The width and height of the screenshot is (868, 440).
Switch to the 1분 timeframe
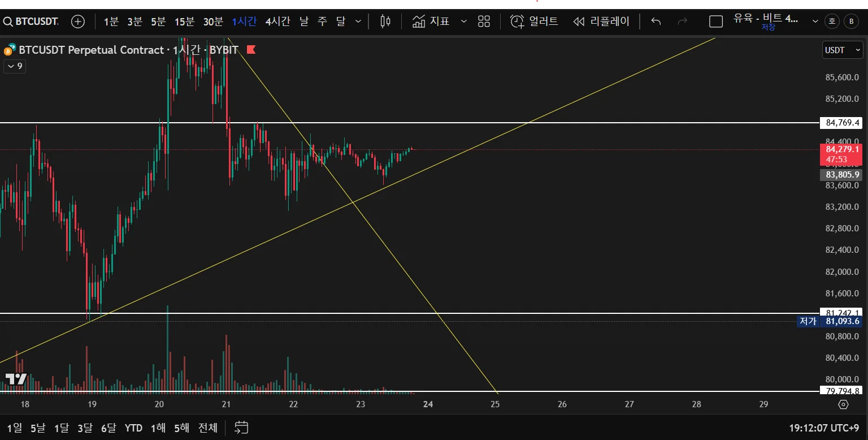pyautogui.click(x=111, y=21)
